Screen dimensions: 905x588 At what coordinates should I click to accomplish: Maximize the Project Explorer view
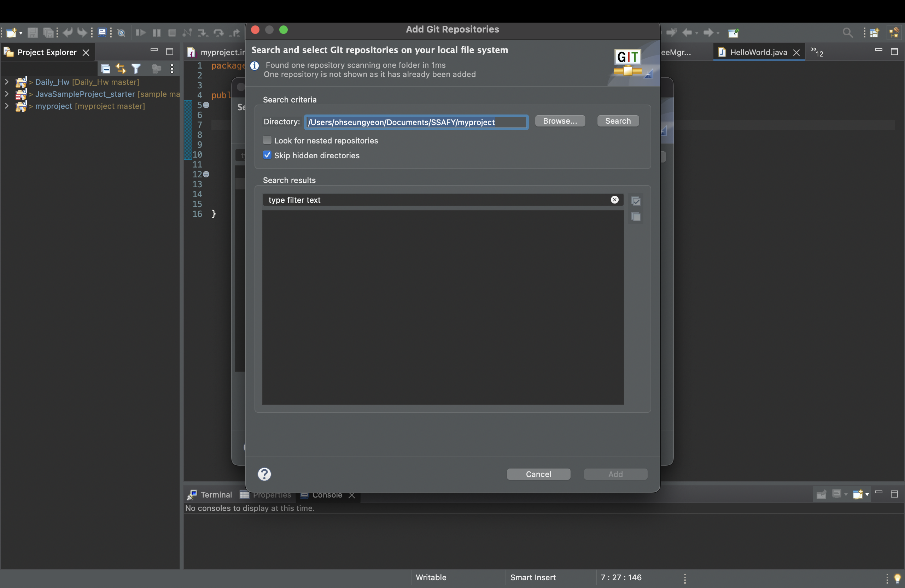point(170,51)
